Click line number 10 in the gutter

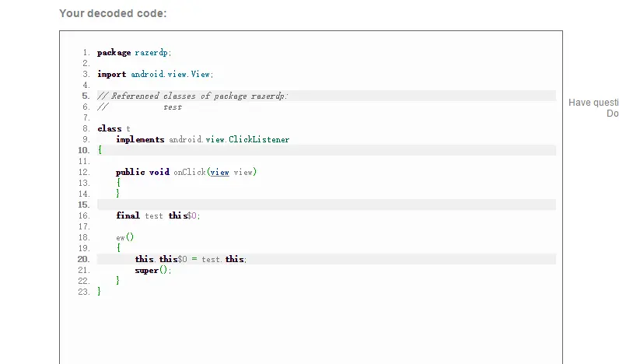point(84,150)
